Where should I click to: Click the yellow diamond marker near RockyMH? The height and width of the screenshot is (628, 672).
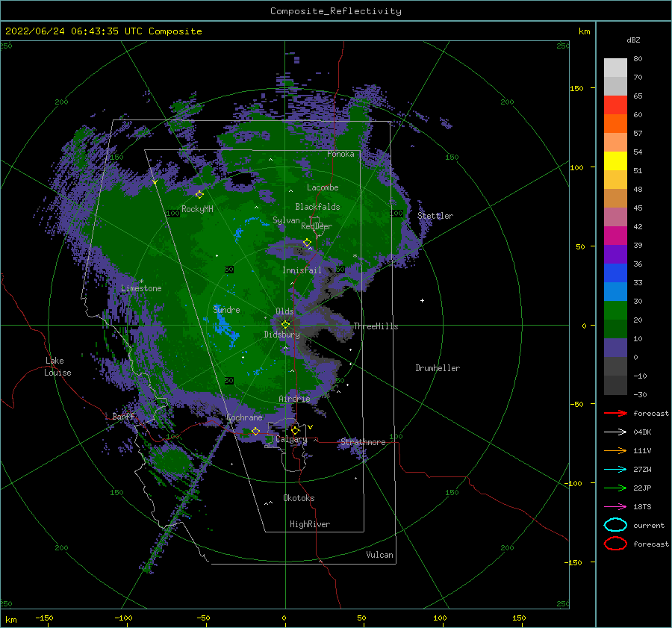[x=199, y=195]
